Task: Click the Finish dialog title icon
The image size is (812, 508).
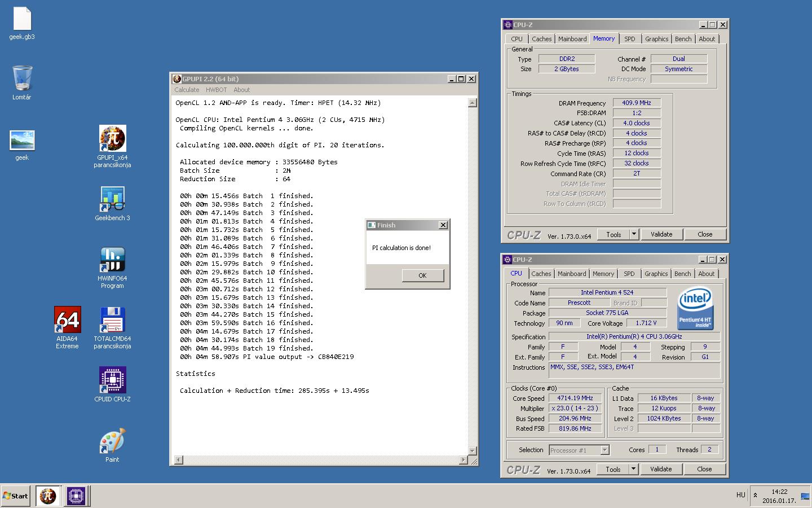Action: (372, 225)
